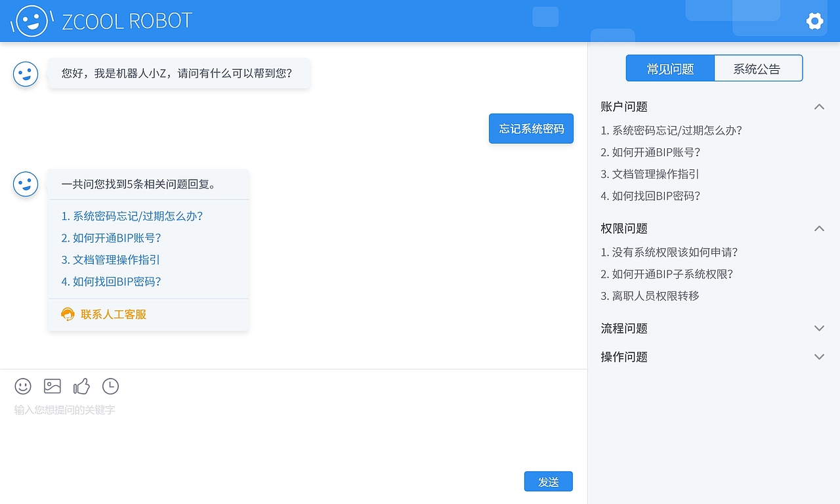The image size is (840, 504).
Task: Open the settings gear icon
Action: pyautogui.click(x=814, y=20)
